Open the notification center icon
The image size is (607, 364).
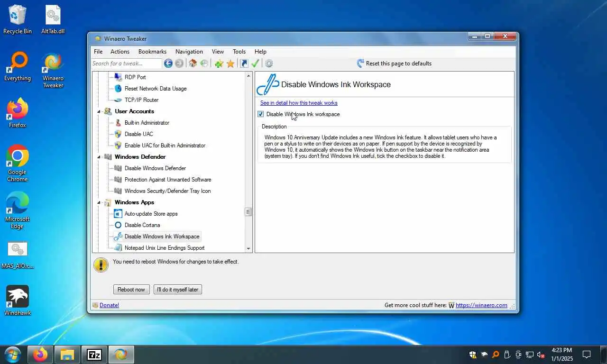pyautogui.click(x=587, y=355)
